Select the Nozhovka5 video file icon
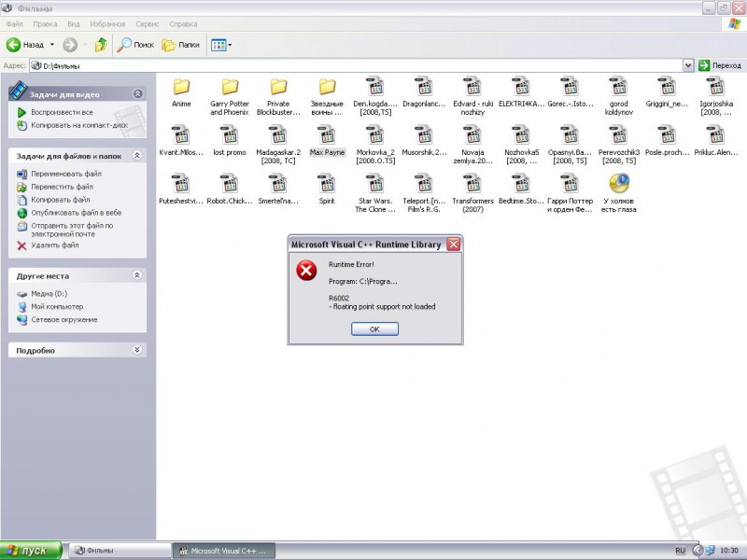The width and height of the screenshot is (747, 560). pyautogui.click(x=521, y=134)
